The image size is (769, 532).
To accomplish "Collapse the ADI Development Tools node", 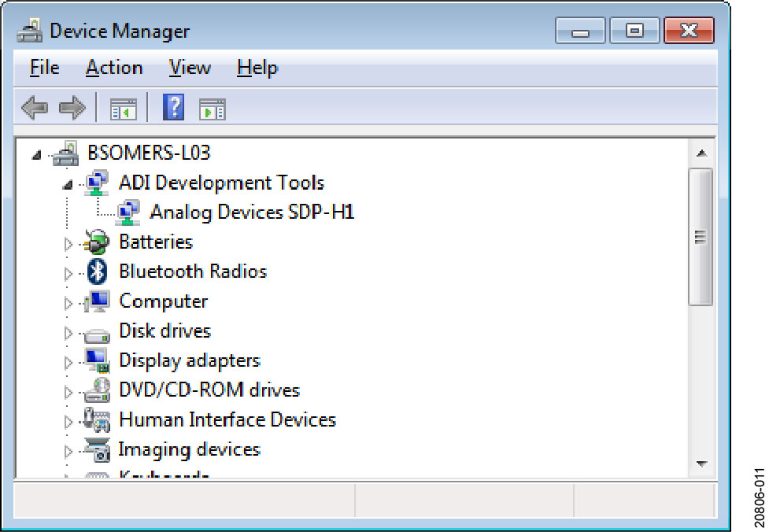I will click(68, 185).
